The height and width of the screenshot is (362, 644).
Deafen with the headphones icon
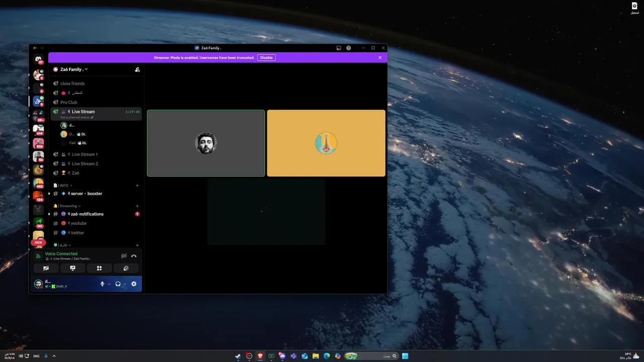pyautogui.click(x=118, y=284)
